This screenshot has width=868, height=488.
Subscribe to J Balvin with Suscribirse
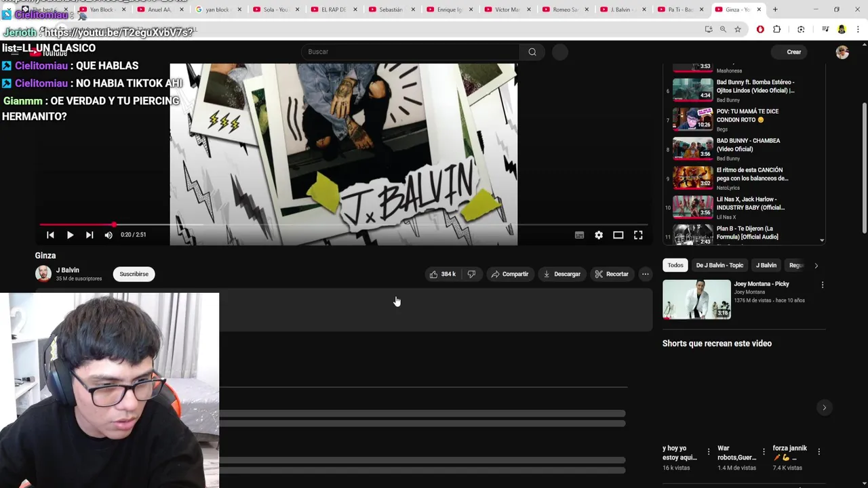click(x=134, y=274)
